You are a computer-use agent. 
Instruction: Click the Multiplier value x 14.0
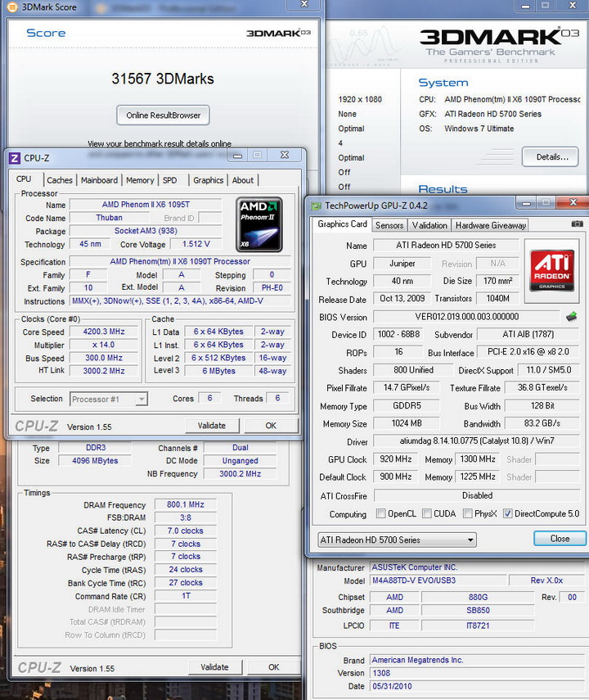point(104,345)
